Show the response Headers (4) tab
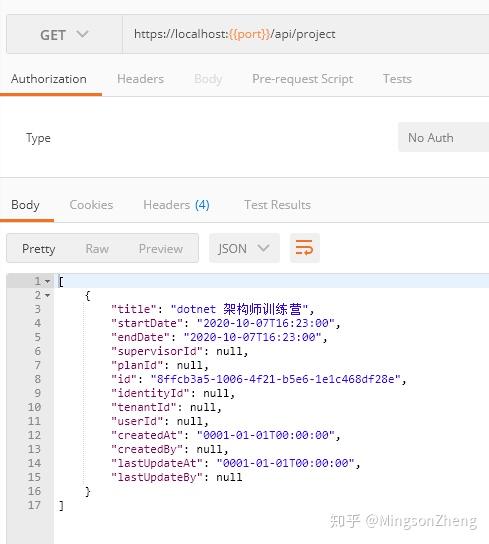This screenshot has height=544, width=489. (176, 205)
